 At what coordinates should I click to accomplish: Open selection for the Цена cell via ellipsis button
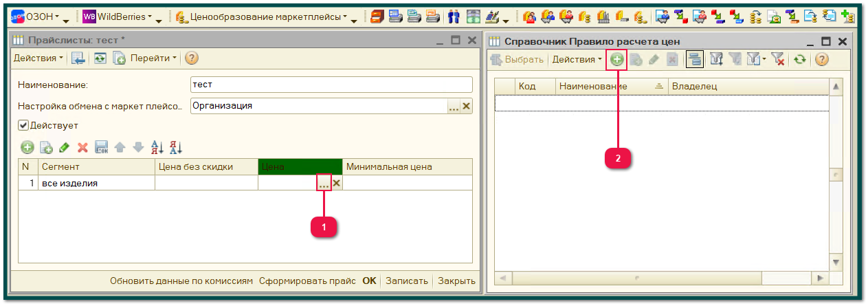coord(324,183)
